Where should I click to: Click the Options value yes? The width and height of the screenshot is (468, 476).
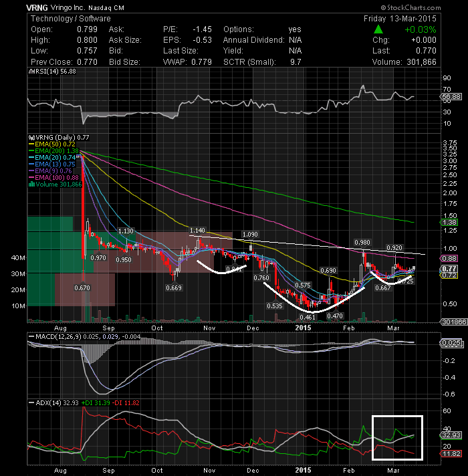point(295,29)
